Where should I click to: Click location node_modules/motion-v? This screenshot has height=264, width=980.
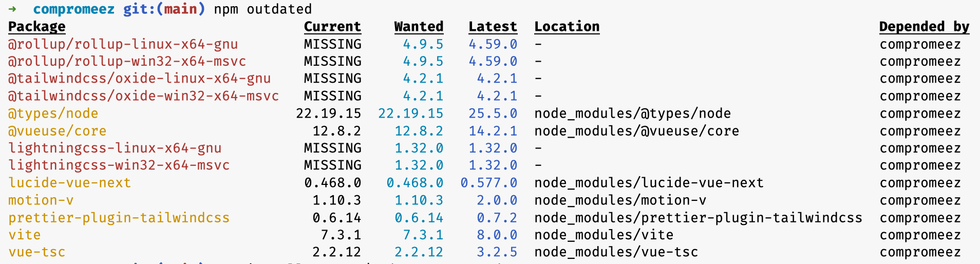pos(620,200)
